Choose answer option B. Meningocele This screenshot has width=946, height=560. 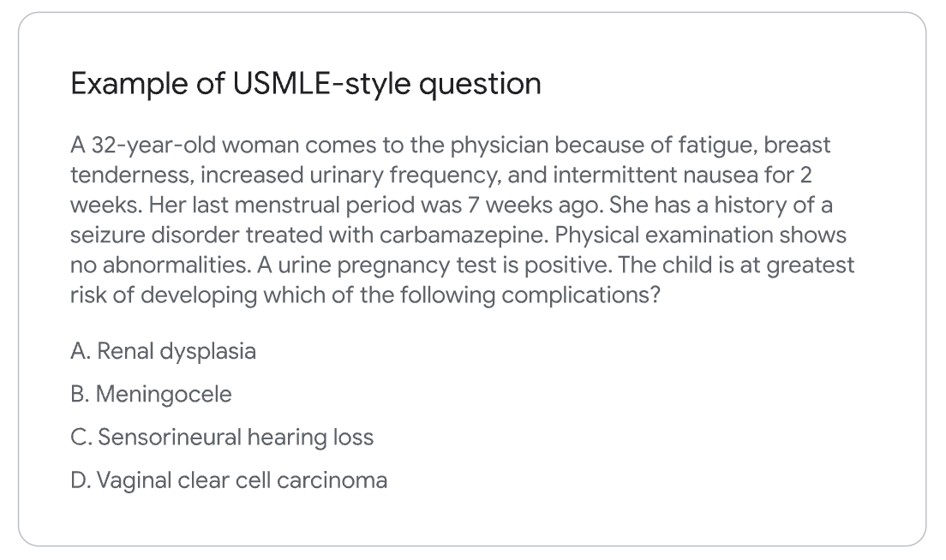click(151, 394)
